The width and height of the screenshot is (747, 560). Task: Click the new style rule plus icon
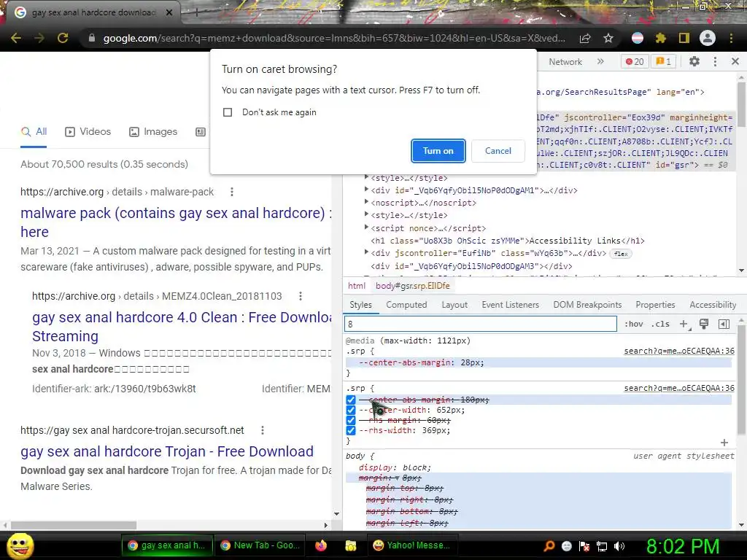pyautogui.click(x=684, y=324)
